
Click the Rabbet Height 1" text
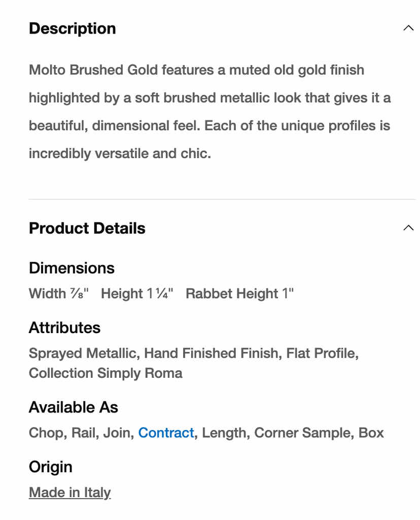[239, 294]
